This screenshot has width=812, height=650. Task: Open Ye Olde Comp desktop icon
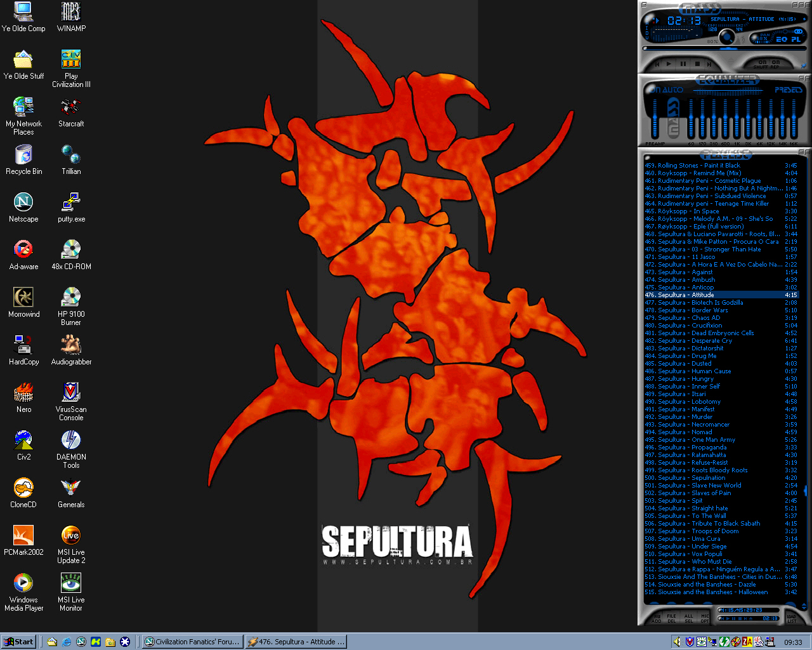23,17
